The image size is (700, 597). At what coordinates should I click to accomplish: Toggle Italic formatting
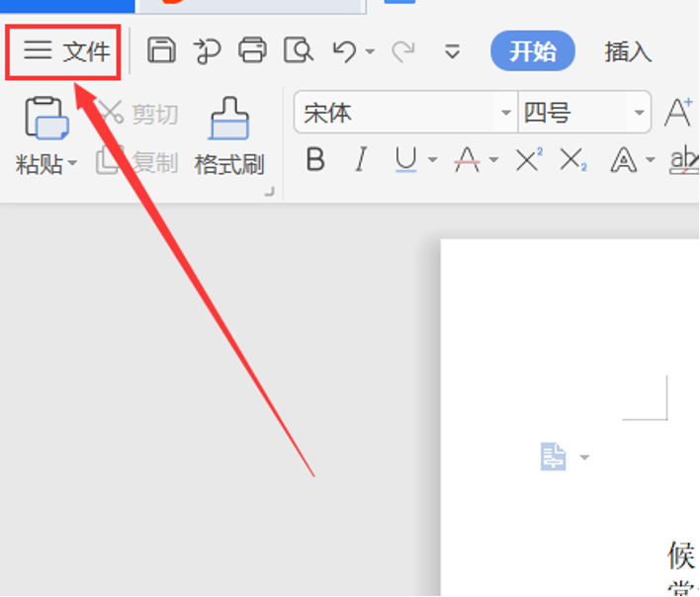coord(361,159)
